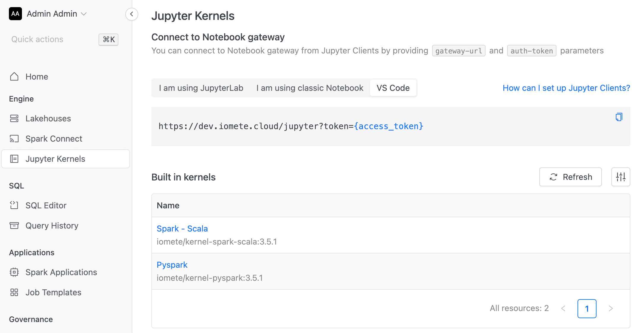644x333 pixels.
Task: Click the Spark Applications chip icon
Action: click(14, 272)
